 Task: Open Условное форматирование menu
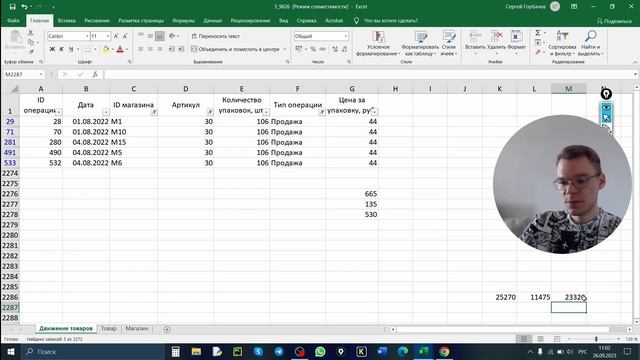point(378,43)
